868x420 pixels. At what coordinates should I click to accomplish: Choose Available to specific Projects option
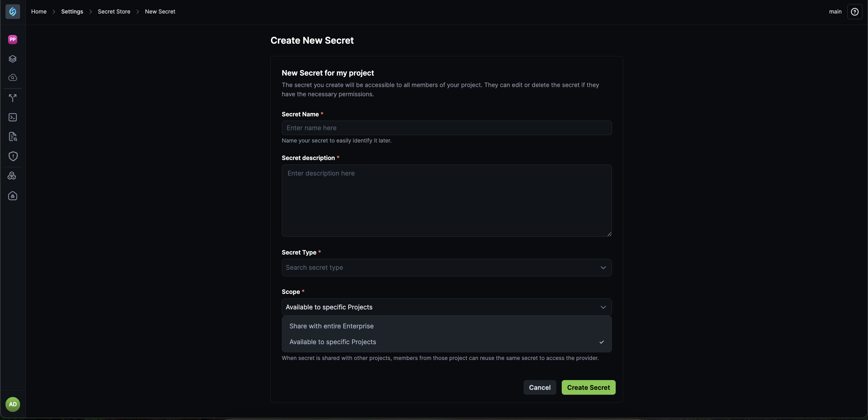tap(333, 342)
